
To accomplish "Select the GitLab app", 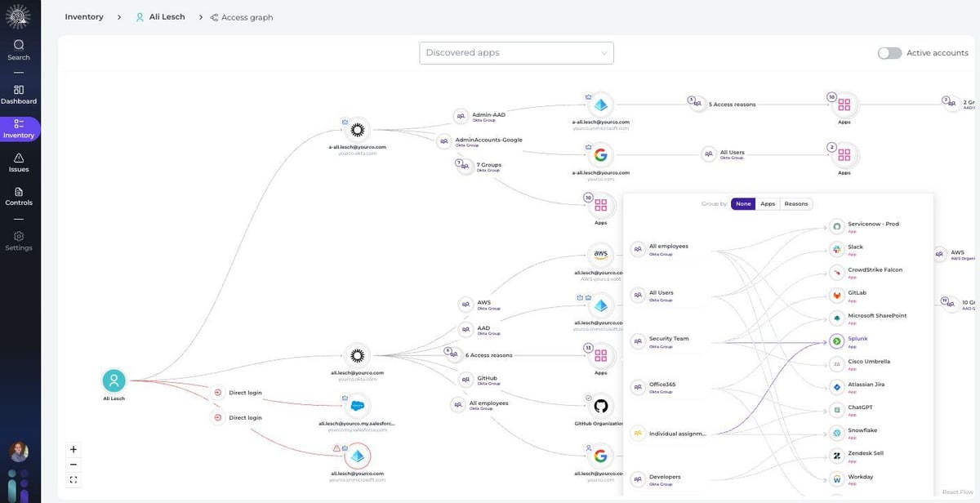I will 849,295.
